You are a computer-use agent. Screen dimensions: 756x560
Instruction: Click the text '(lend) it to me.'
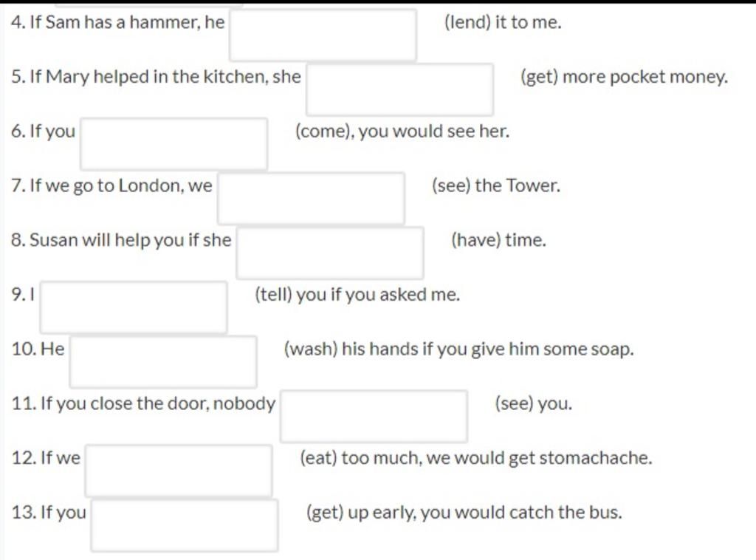[x=503, y=22]
